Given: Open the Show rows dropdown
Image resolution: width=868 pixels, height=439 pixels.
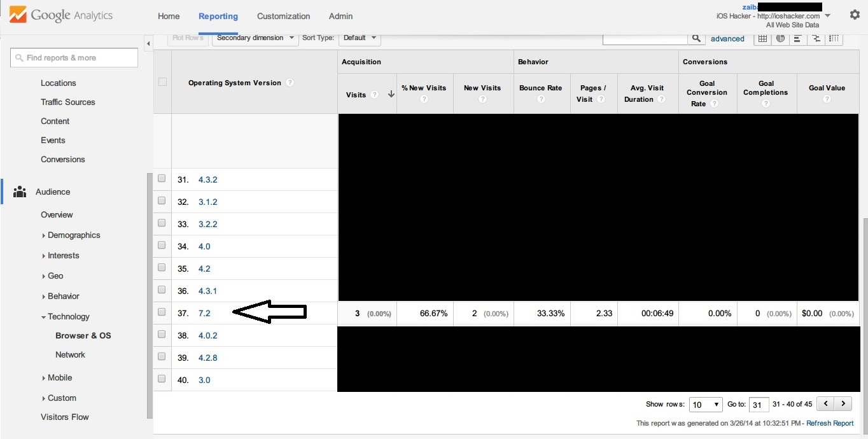Looking at the screenshot, I should pyautogui.click(x=706, y=404).
